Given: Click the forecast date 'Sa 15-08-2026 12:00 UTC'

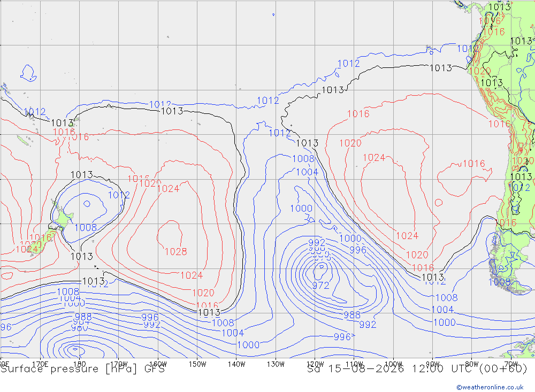Looking at the screenshot, I should pyautogui.click(x=391, y=369).
